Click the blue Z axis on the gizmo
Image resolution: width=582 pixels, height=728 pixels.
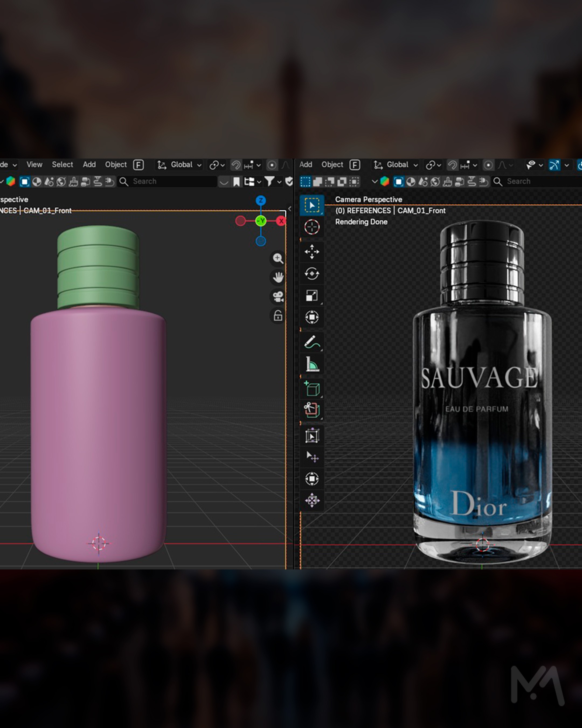coord(261,201)
